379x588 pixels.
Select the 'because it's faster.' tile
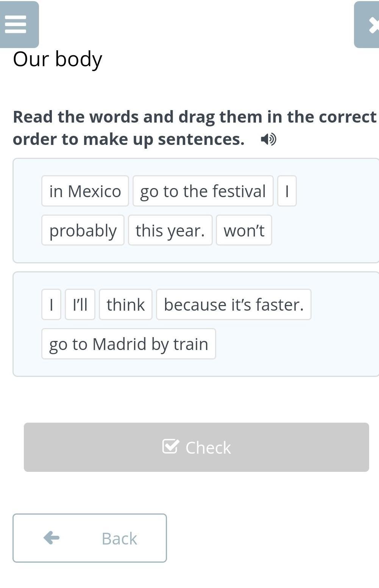[234, 305]
